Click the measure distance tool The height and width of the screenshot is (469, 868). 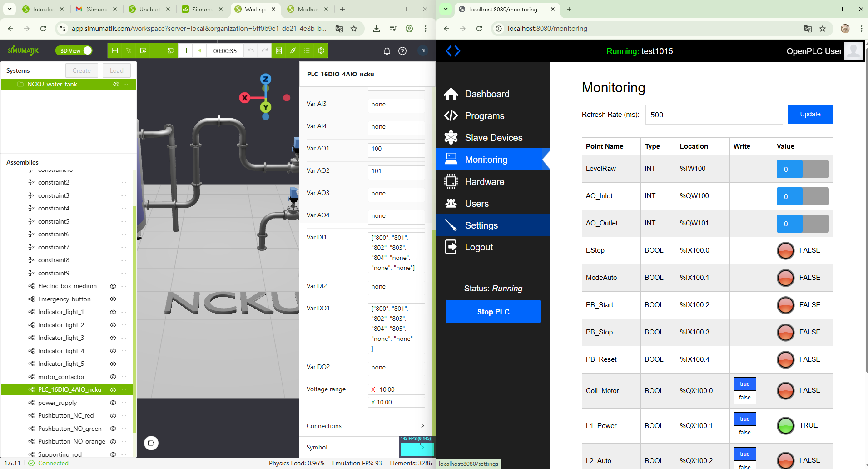[x=115, y=50]
